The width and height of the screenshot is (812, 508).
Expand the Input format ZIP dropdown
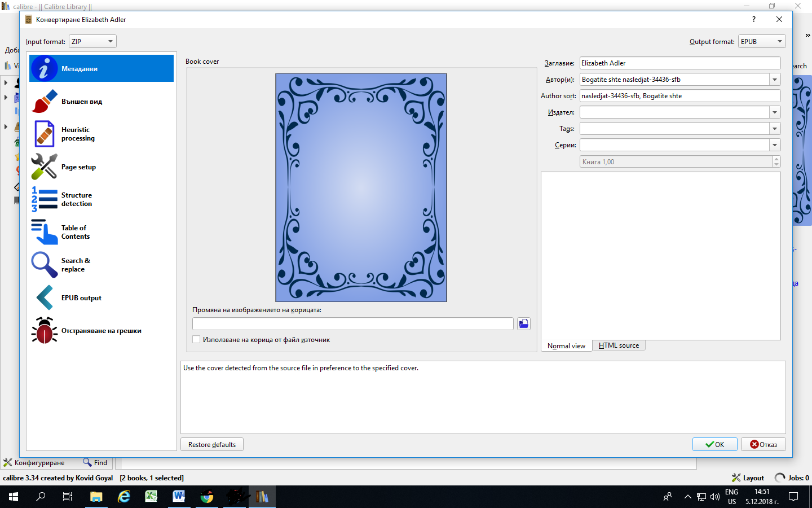click(x=93, y=42)
